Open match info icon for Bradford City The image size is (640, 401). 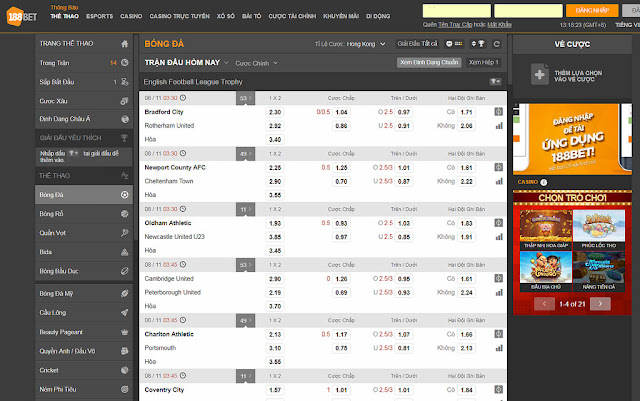[498, 111]
